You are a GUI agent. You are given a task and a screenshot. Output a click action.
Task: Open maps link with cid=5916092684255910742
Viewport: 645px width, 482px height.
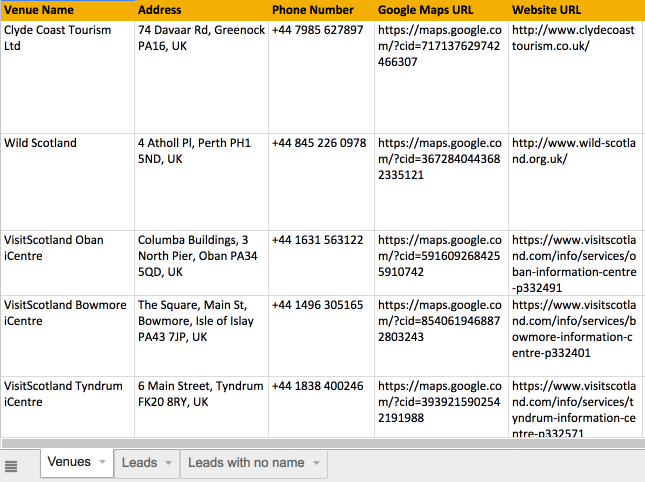coord(439,256)
